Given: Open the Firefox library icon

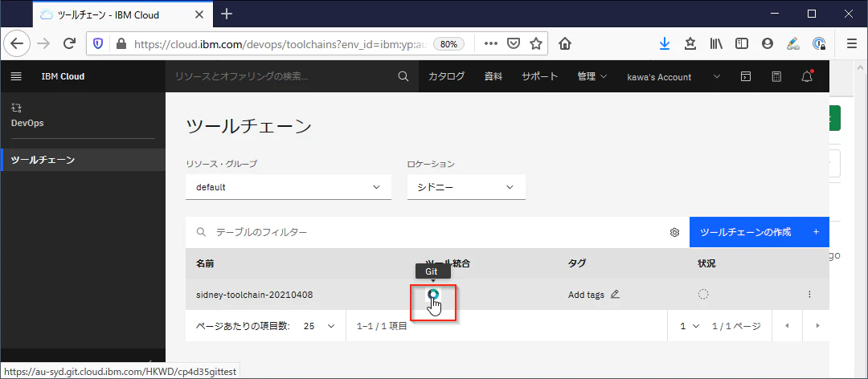Looking at the screenshot, I should tap(716, 43).
